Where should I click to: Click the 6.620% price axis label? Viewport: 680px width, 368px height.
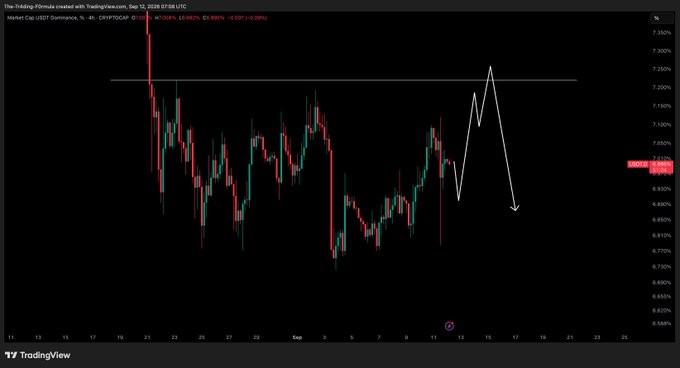click(x=661, y=310)
